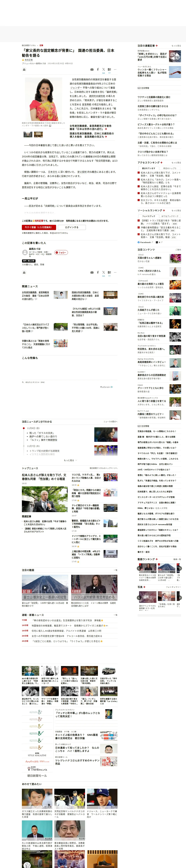Screen dimensions: 186x868
Task: Open list link under X share icon
Action: click(x=104, y=73)
